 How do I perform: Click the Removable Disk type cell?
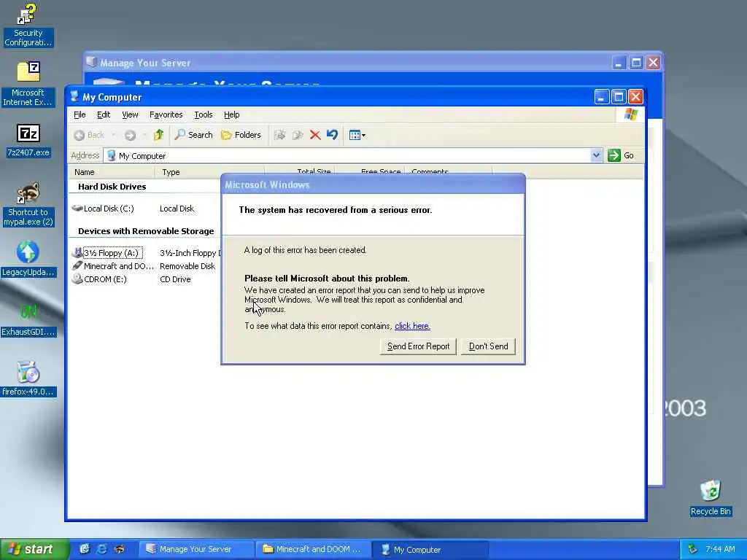tap(187, 266)
